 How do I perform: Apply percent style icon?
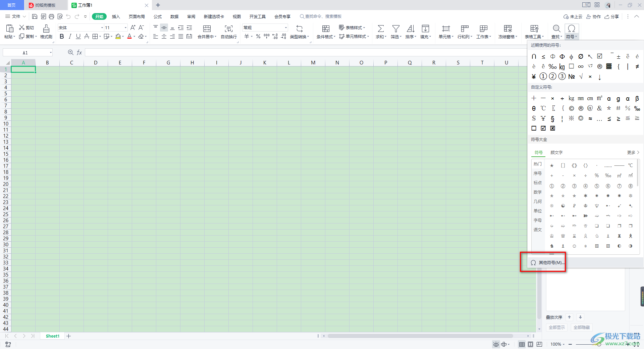point(258,36)
